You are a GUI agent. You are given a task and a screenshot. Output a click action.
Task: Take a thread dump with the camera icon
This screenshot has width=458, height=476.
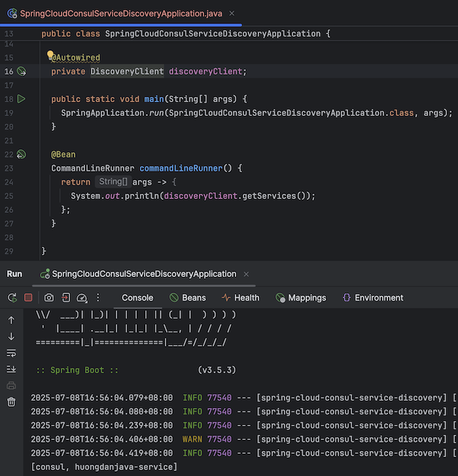point(49,297)
